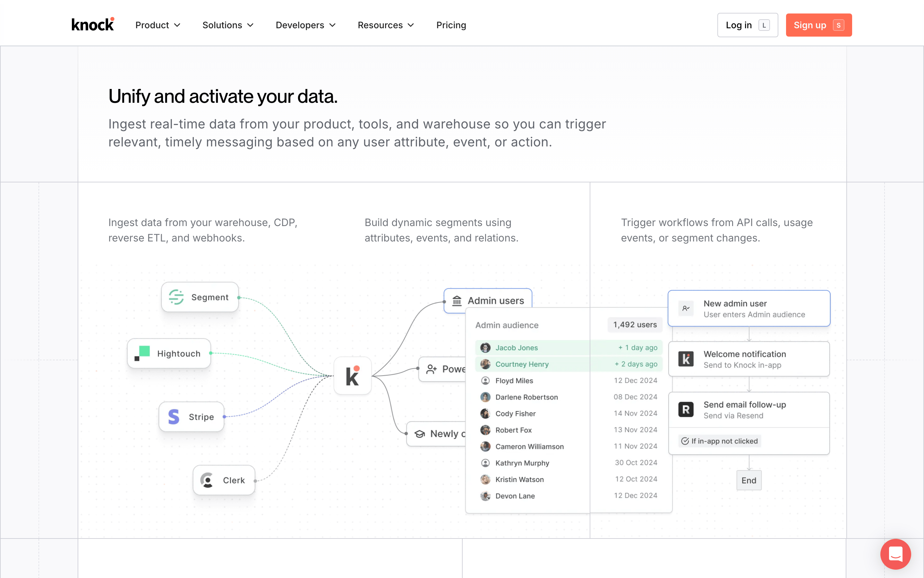
Task: Click the central Knock k hub icon
Action: (352, 376)
